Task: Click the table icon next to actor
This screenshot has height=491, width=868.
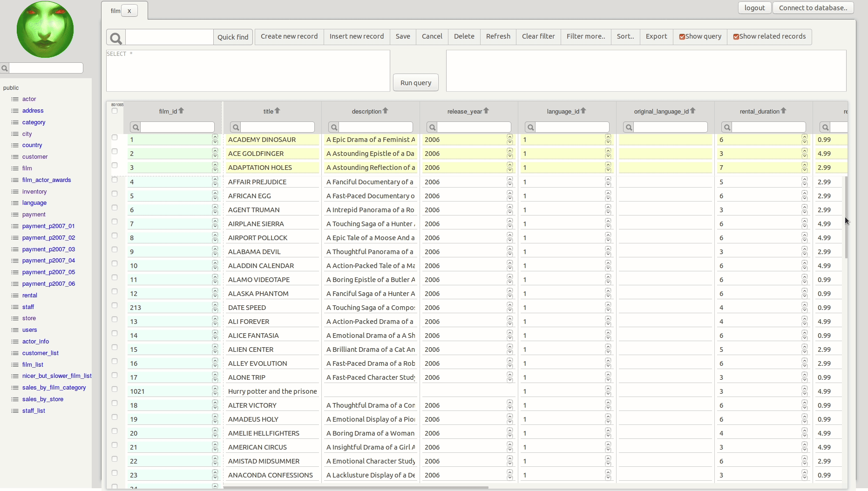Action: tap(15, 99)
